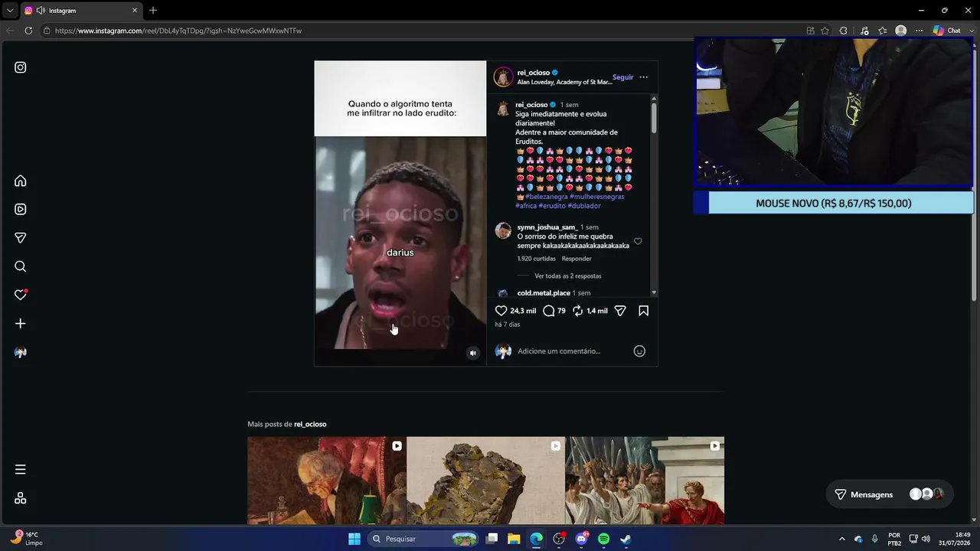Open the #belezanegra hashtag
Image resolution: width=980 pixels, height=551 pixels.
click(x=546, y=197)
